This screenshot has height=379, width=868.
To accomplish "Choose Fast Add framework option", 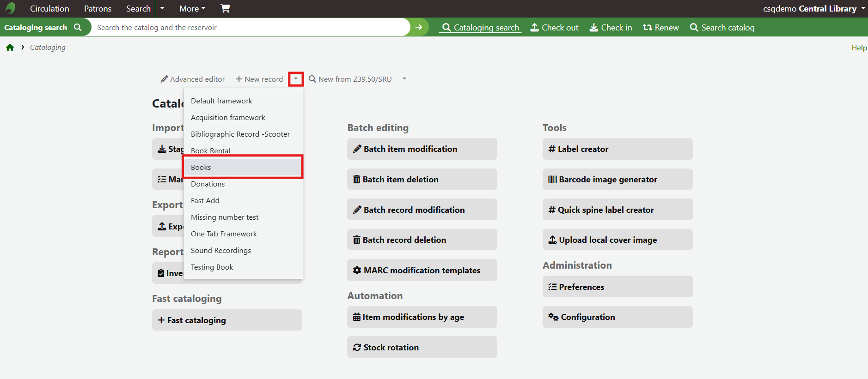I will tap(205, 201).
